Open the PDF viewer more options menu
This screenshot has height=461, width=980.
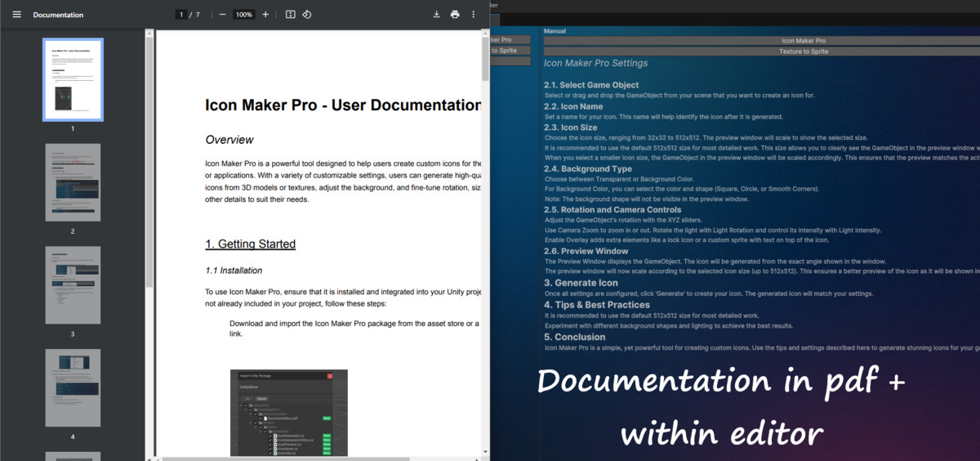click(x=474, y=15)
